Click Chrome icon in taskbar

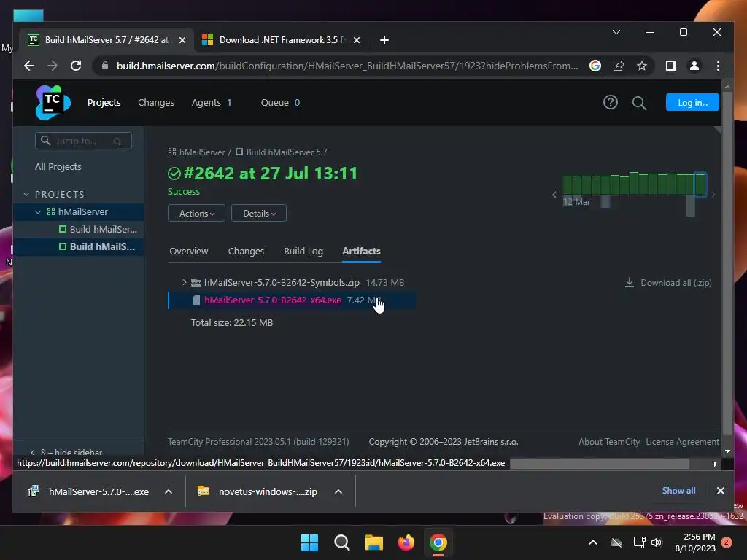[438, 542]
